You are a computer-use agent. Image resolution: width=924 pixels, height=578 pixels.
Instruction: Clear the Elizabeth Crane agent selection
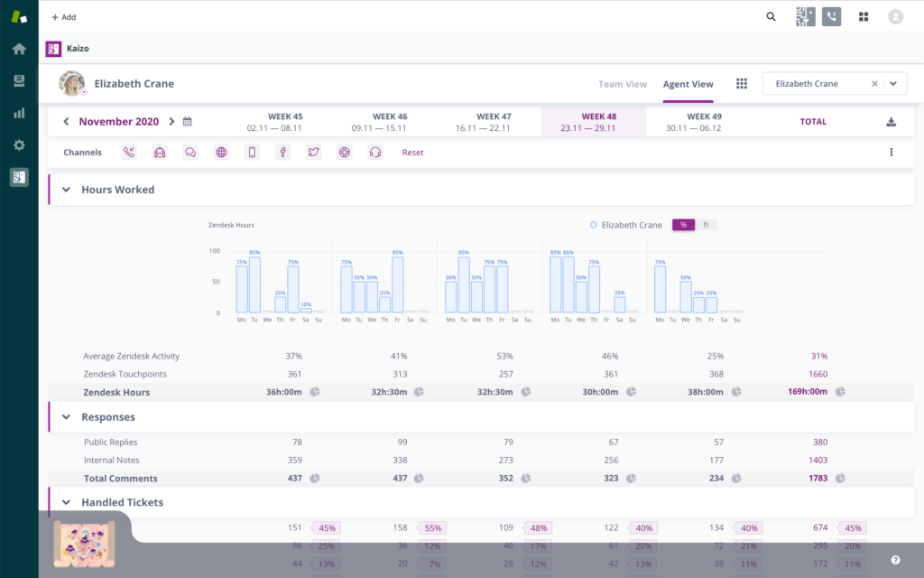pos(874,84)
